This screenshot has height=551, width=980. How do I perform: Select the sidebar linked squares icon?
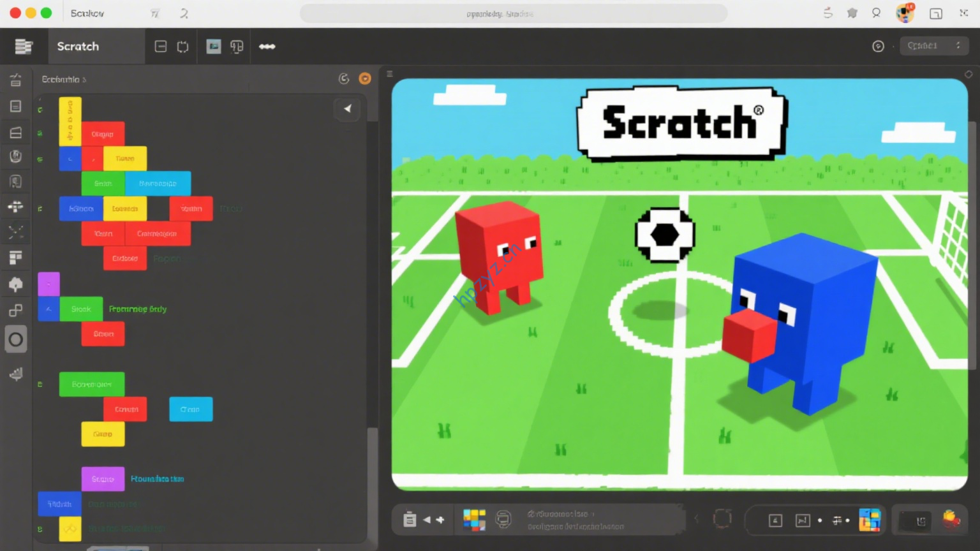click(16, 311)
